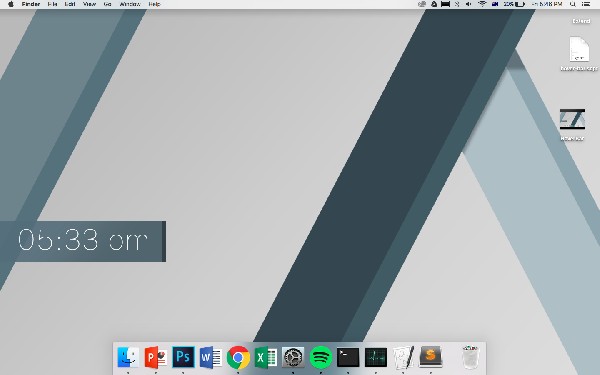Screen dimensions: 600x375
Task: Expand the Wi-Fi status menu
Action: click(482, 4)
